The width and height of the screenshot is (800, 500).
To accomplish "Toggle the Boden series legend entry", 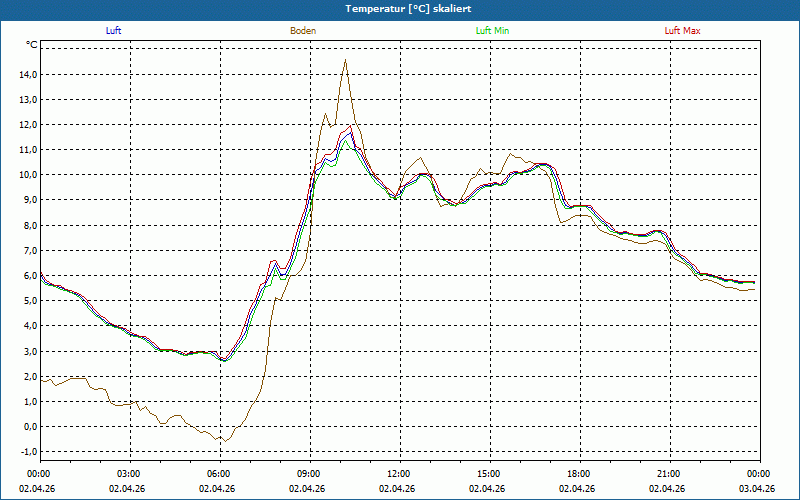I will [x=303, y=31].
